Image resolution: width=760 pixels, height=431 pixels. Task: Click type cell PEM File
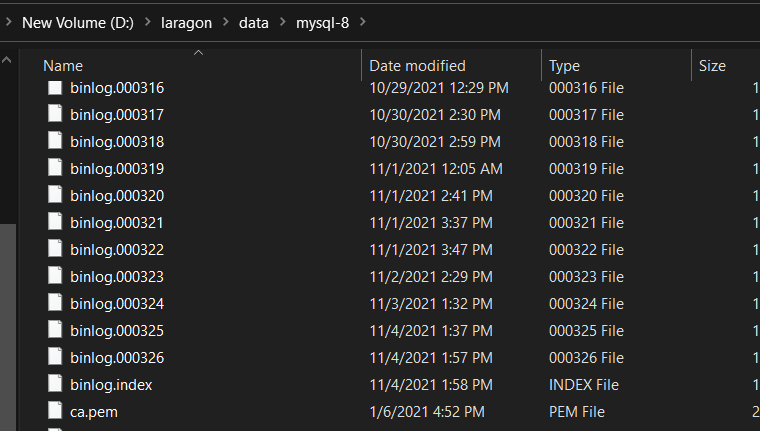(x=577, y=412)
